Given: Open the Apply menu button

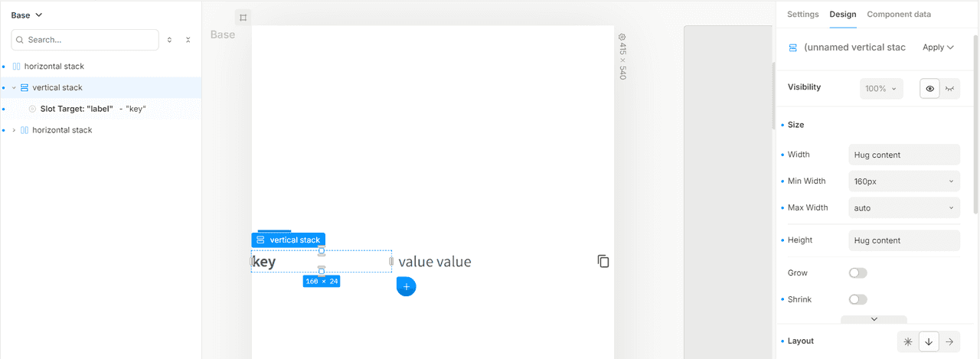Looking at the screenshot, I should pos(938,47).
